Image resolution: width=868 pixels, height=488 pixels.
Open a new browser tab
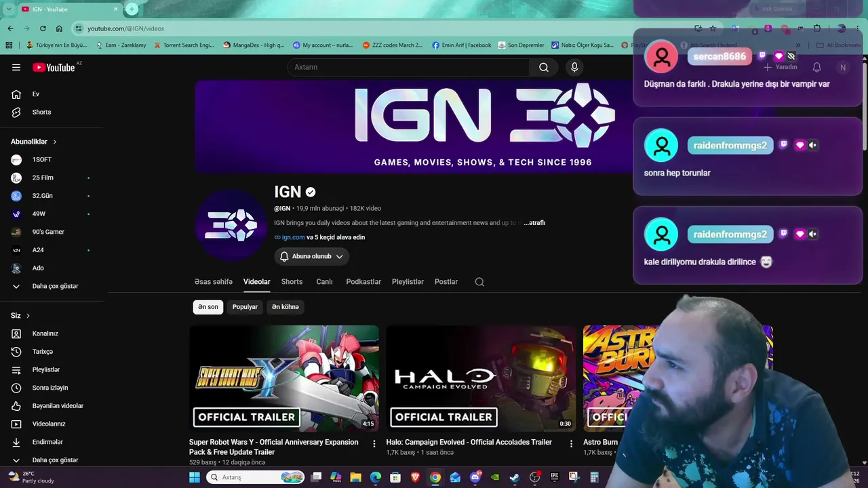coord(132,9)
